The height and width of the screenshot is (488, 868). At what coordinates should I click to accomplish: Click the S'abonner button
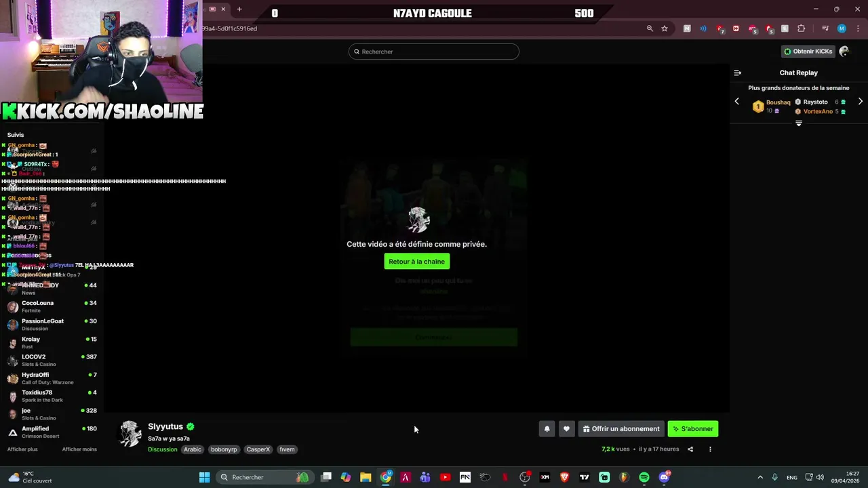[x=692, y=429]
